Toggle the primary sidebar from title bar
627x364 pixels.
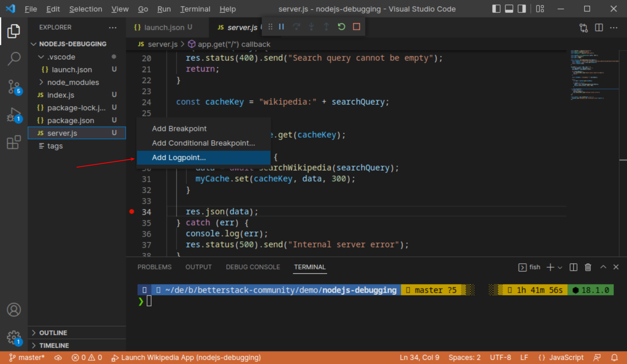coord(496,9)
